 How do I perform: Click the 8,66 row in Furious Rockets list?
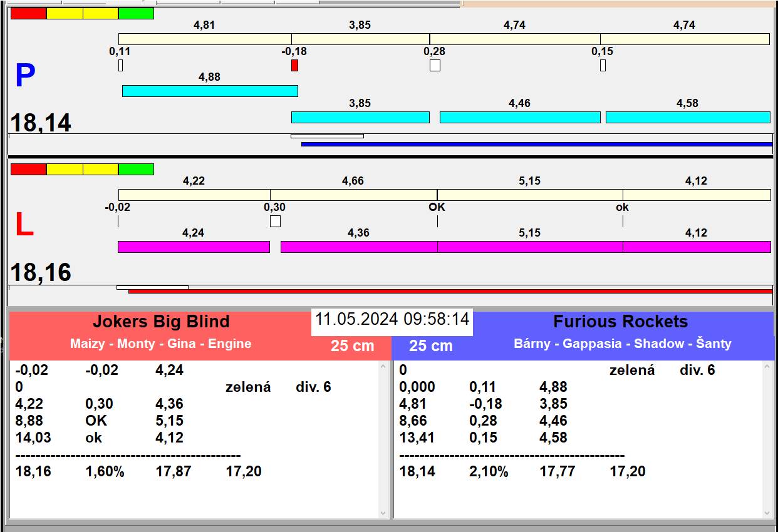pyautogui.click(x=484, y=421)
